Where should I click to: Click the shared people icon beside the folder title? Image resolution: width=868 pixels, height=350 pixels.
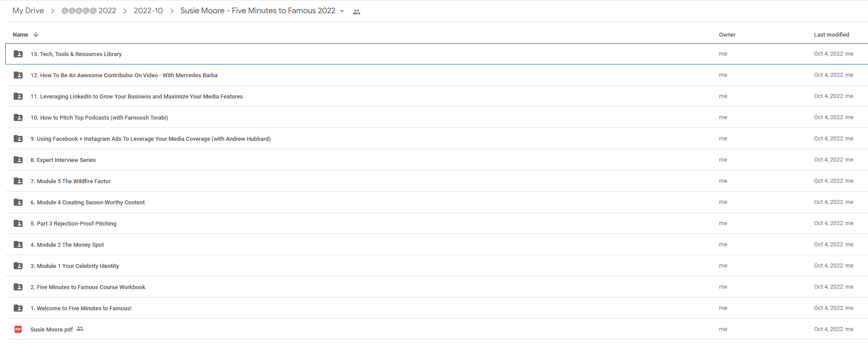point(357,12)
